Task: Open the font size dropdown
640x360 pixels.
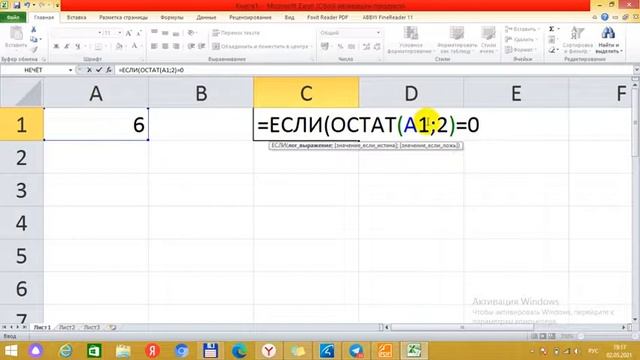Action: 120,33
